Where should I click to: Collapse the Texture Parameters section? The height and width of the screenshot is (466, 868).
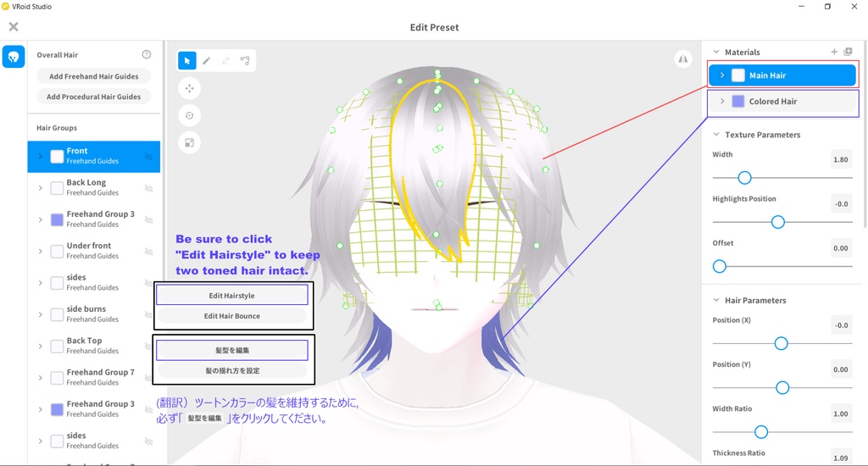(x=715, y=135)
